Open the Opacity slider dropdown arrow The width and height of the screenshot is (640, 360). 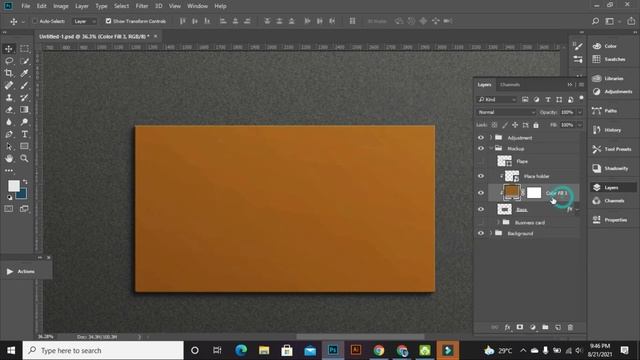coord(580,112)
